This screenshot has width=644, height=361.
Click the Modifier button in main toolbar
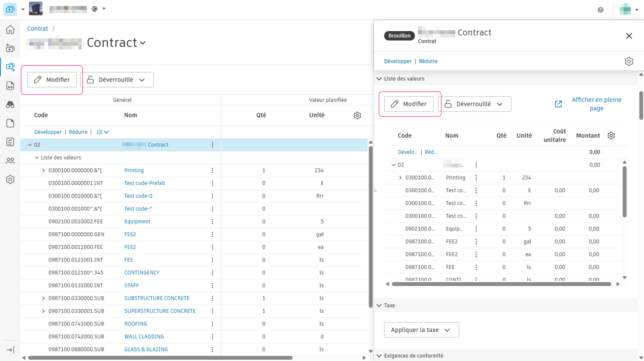(52, 80)
